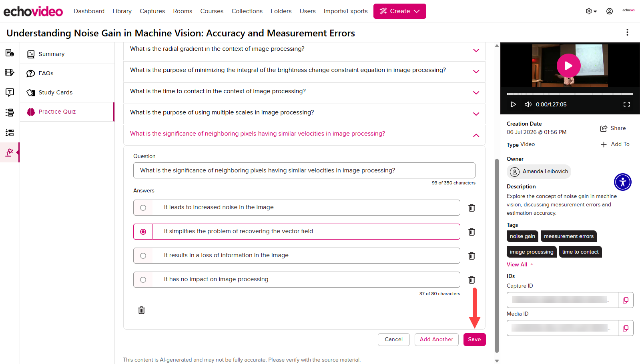Open the numbered list icon in left rail
Viewport: 640px width, 364px height.
pos(10,132)
